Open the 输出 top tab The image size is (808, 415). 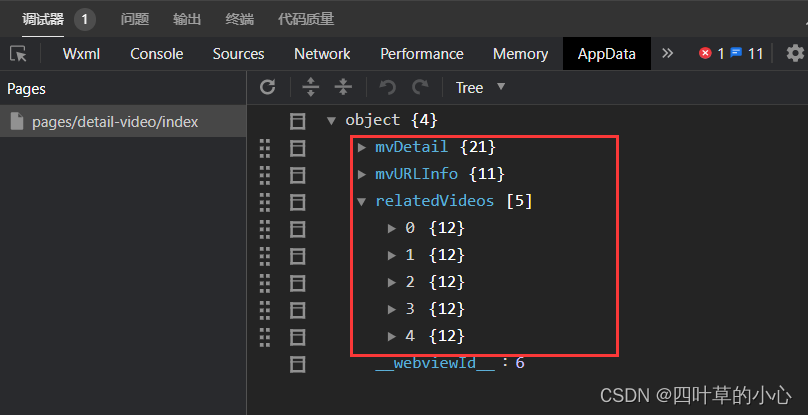(x=187, y=20)
